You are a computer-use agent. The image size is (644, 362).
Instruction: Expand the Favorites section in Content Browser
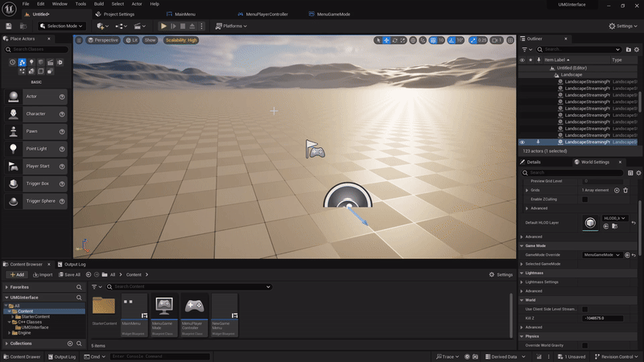(6, 287)
